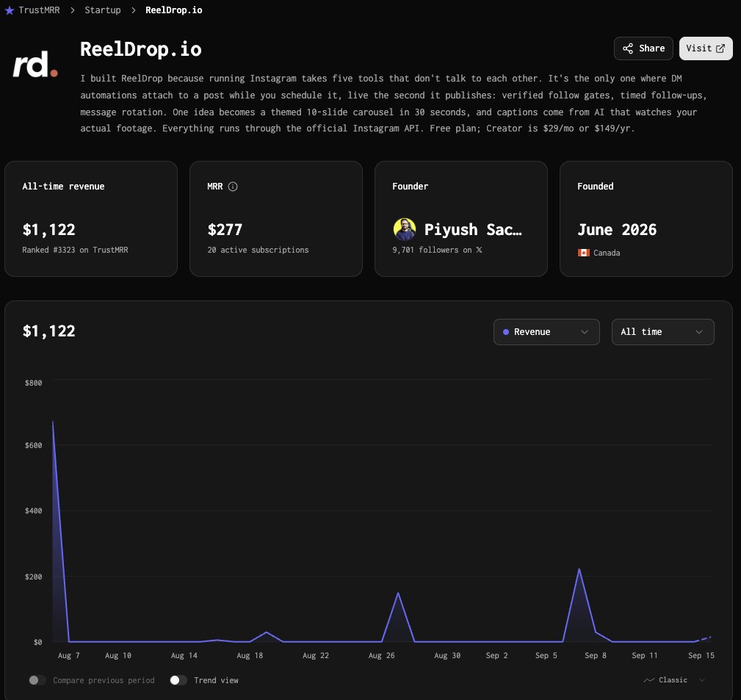Click the X logo next to followers
741x700 pixels.
(479, 250)
